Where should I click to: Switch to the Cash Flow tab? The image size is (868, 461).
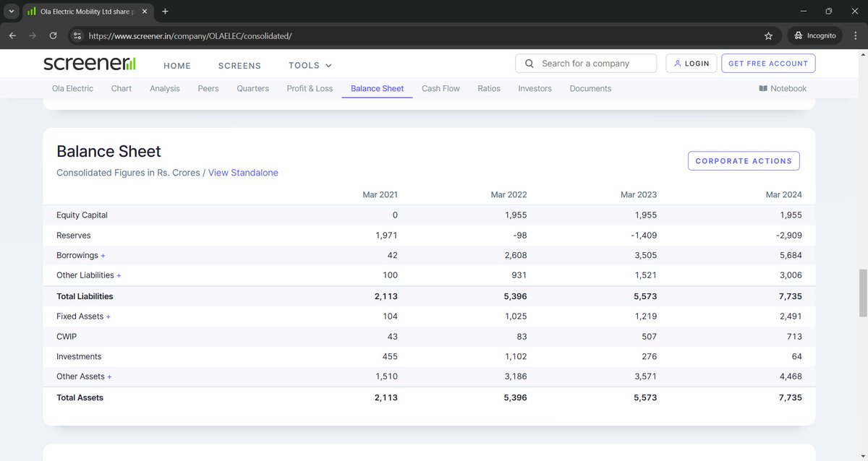pyautogui.click(x=441, y=88)
